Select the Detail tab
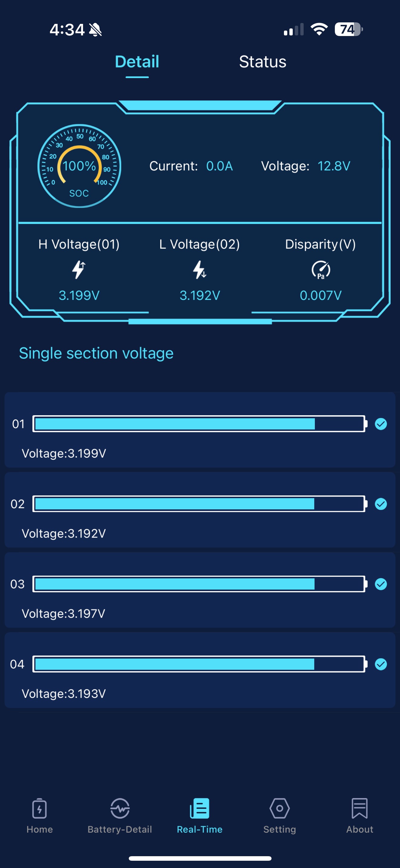The image size is (400, 868). coord(137,62)
